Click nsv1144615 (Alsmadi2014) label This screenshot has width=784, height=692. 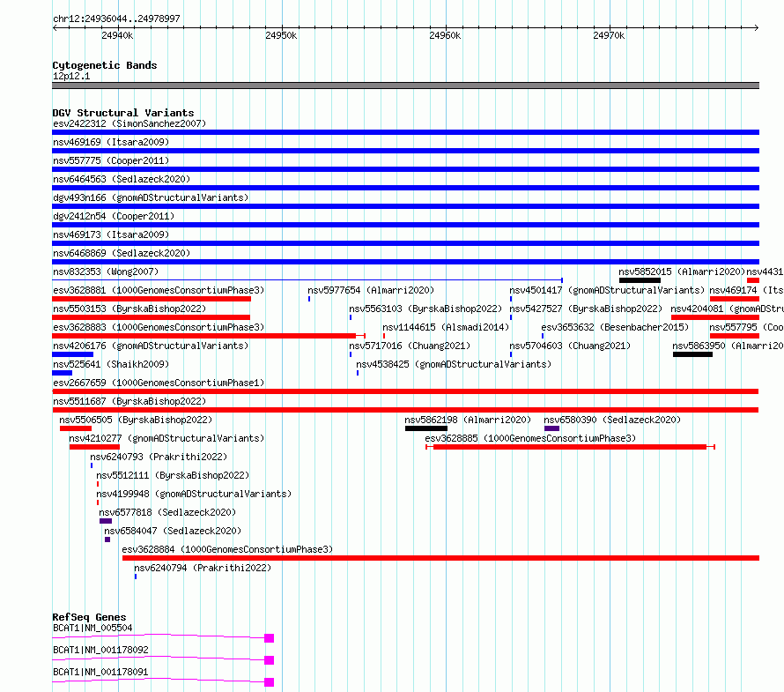pyautogui.click(x=446, y=327)
